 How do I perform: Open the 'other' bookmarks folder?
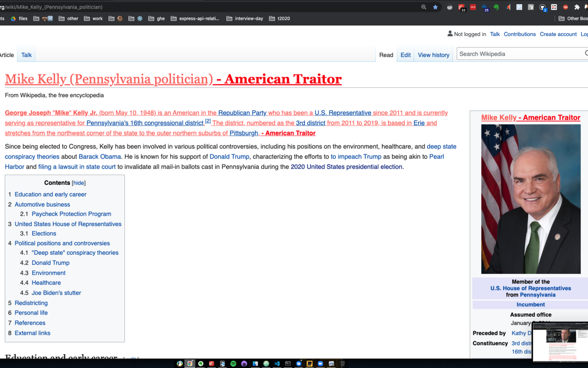(68, 18)
